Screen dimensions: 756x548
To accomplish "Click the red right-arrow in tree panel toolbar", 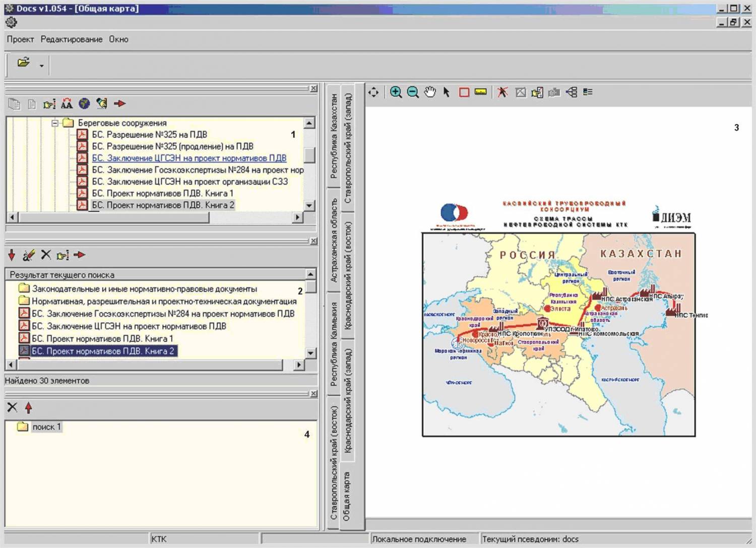I will (x=119, y=103).
